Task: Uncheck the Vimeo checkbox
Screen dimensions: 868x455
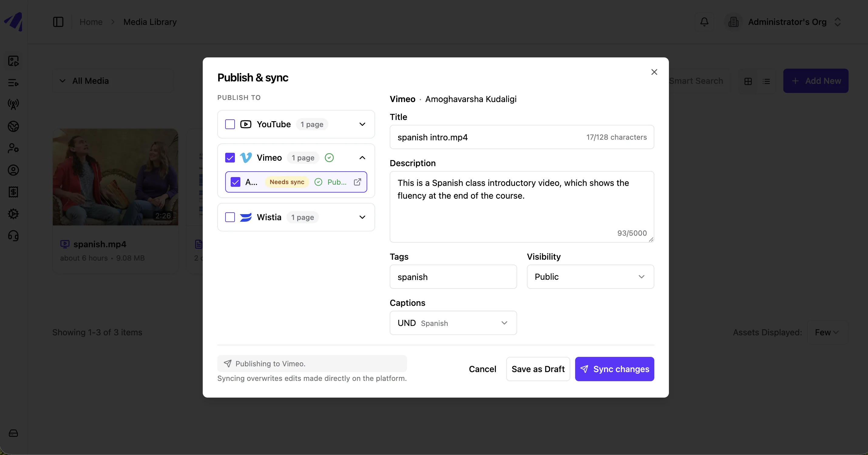Action: tap(230, 158)
